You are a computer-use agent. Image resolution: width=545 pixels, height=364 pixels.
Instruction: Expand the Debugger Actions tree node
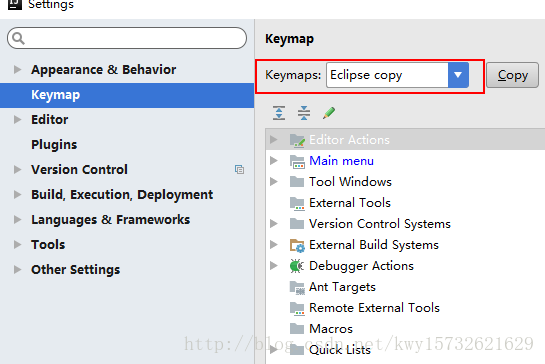[274, 266]
